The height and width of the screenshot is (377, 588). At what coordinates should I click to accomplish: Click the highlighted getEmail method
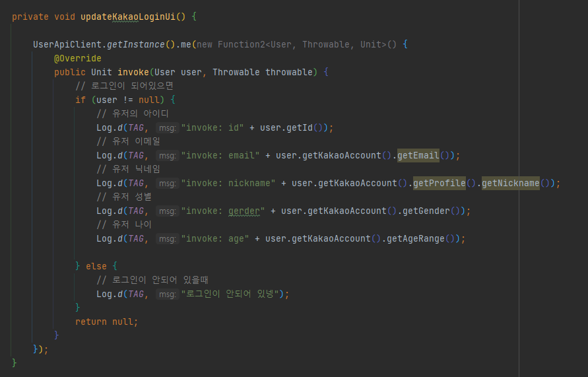(418, 156)
